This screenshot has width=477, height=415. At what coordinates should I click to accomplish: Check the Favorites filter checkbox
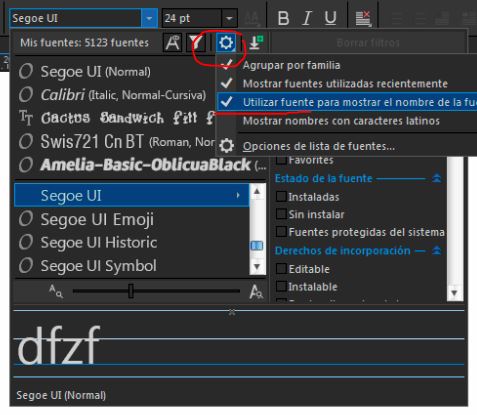tap(281, 160)
